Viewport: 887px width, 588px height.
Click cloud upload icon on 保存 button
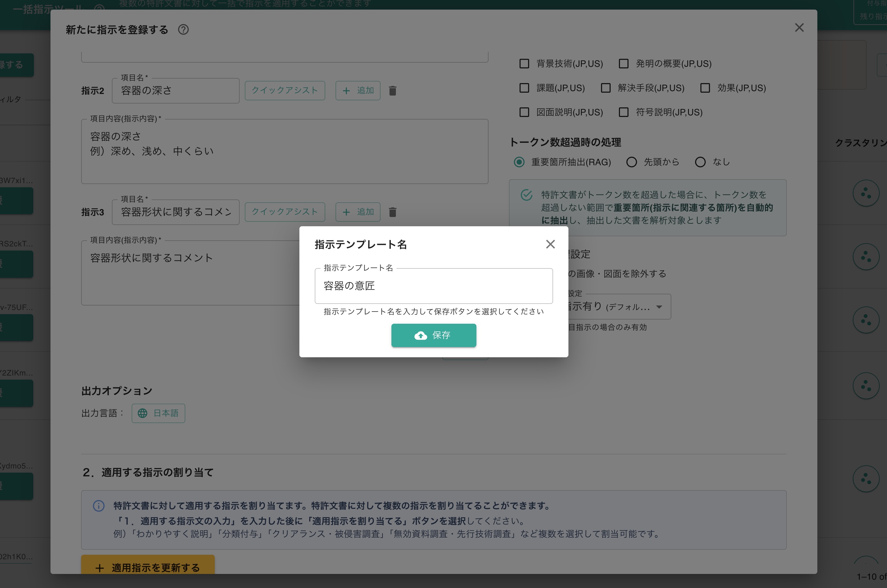point(420,336)
